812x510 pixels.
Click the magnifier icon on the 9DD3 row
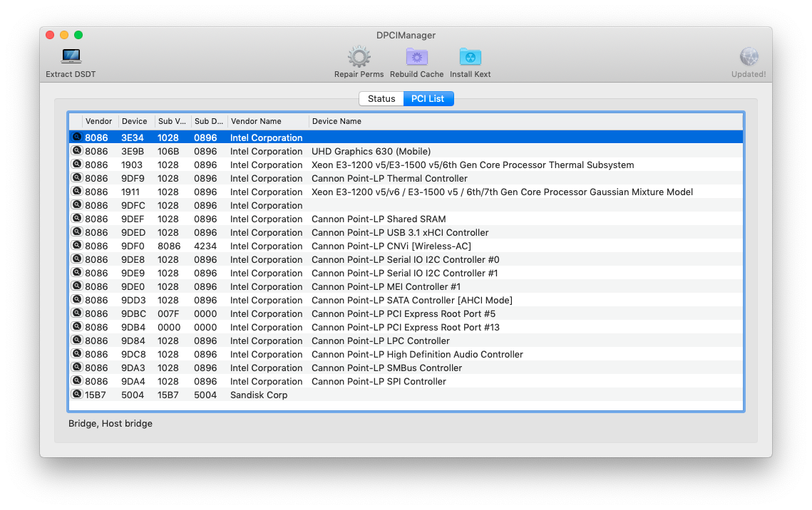pos(77,299)
